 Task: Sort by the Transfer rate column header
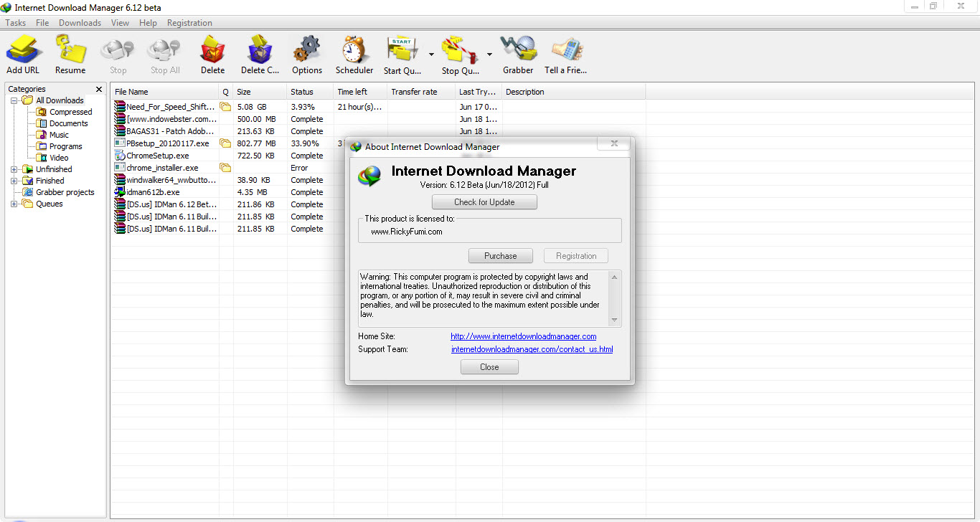(421, 92)
